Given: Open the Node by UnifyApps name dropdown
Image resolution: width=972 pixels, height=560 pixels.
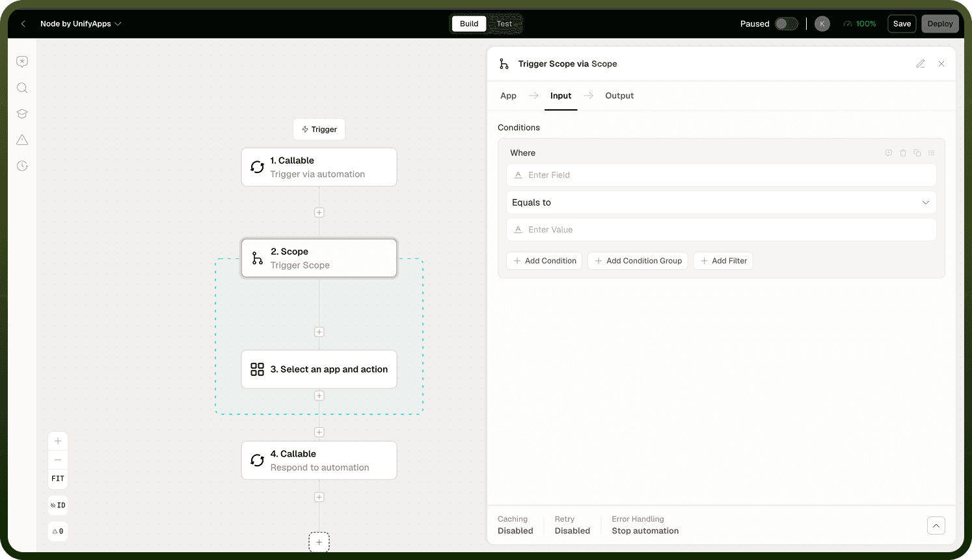Looking at the screenshot, I should click(81, 24).
